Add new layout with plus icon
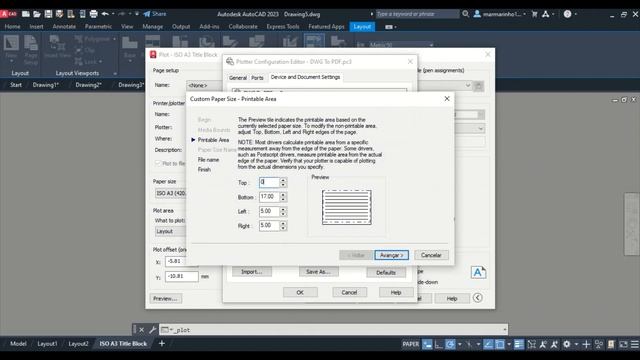The height and width of the screenshot is (360, 640). coord(162,344)
